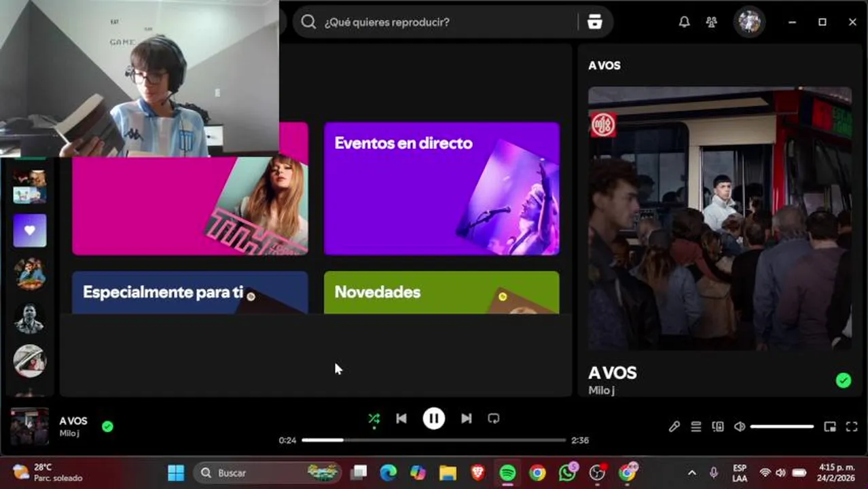Viewport: 868px width, 489px height.
Task: Open OBS Studio from taskbar
Action: coord(597,473)
